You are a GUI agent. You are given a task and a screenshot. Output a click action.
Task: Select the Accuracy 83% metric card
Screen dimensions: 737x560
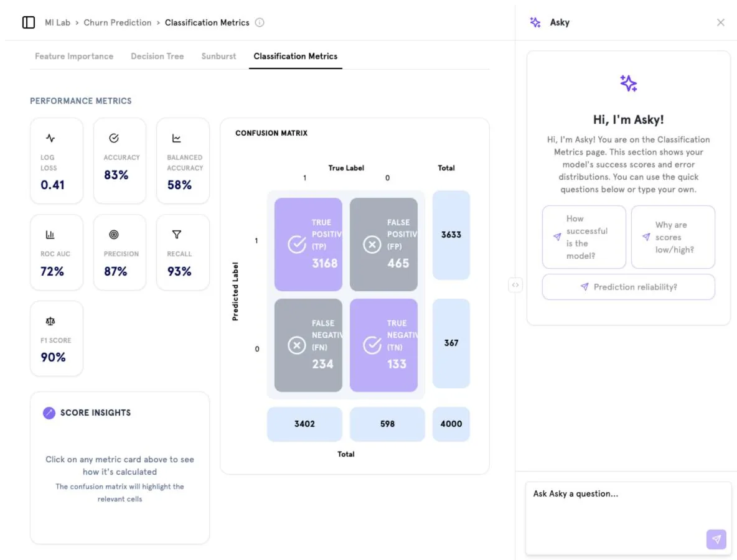120,161
